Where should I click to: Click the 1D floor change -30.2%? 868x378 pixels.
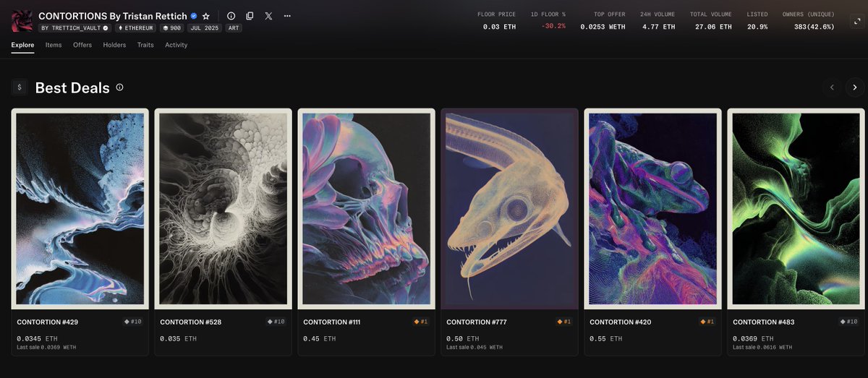click(x=553, y=26)
